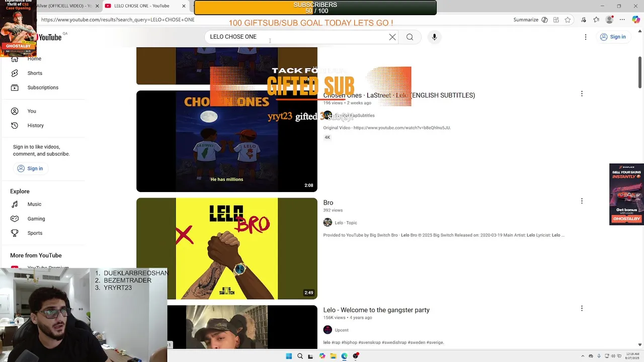The image size is (644, 362).
Task: Open the Edge profile avatar
Action: 609,20
